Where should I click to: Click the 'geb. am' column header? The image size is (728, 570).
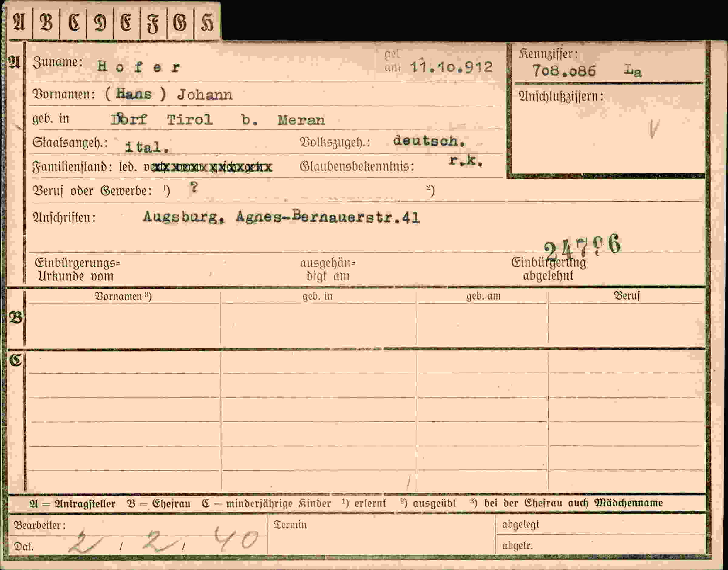(483, 296)
